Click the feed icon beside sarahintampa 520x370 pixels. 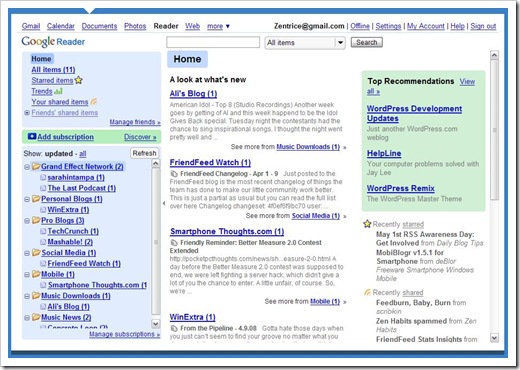(43, 177)
